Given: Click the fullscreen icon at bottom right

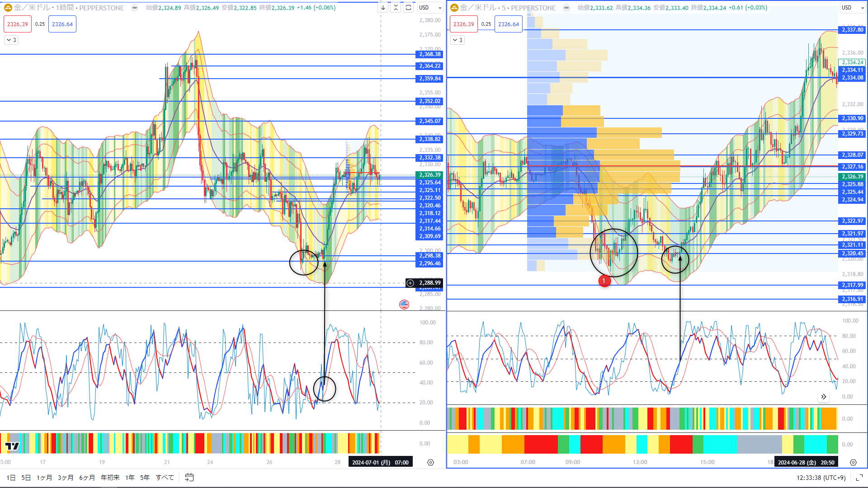Looking at the screenshot, I should click(x=859, y=478).
